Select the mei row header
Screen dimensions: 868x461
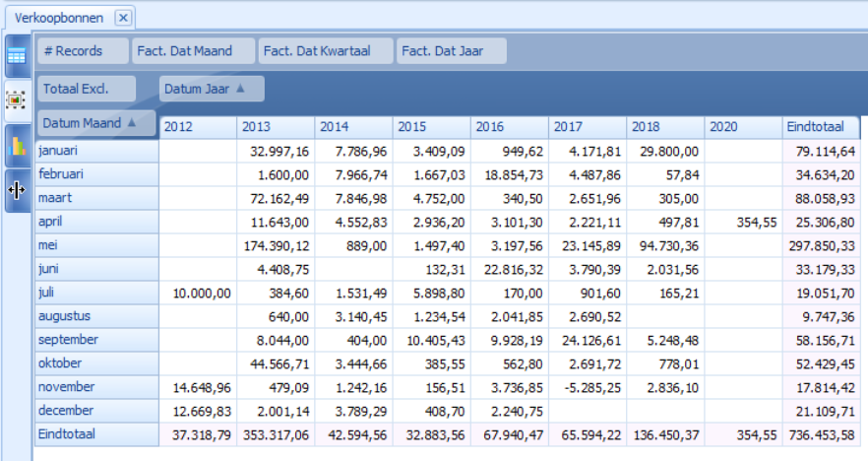(x=96, y=245)
